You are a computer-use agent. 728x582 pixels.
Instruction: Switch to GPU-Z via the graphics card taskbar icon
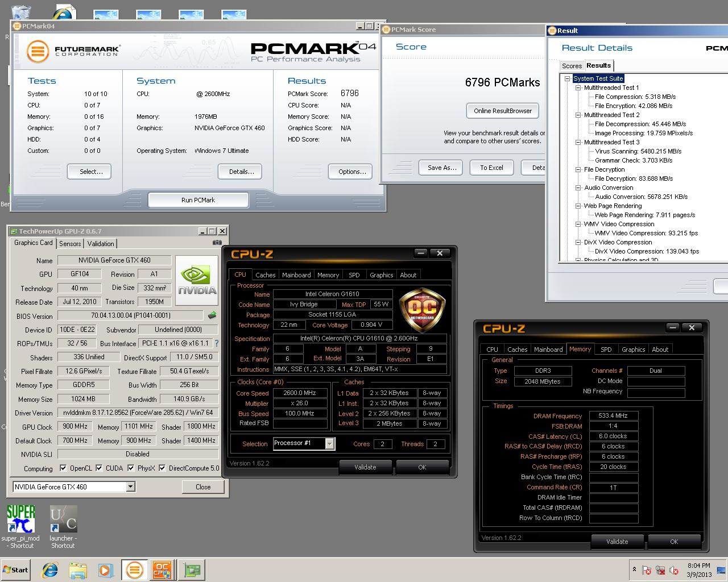(192, 570)
